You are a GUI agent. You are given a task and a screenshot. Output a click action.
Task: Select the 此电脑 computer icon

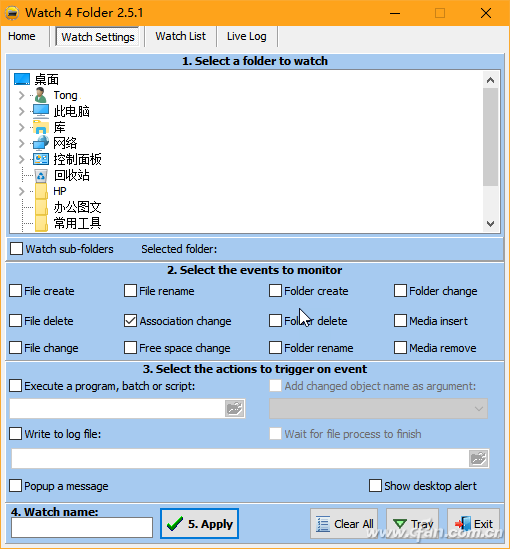(41, 111)
